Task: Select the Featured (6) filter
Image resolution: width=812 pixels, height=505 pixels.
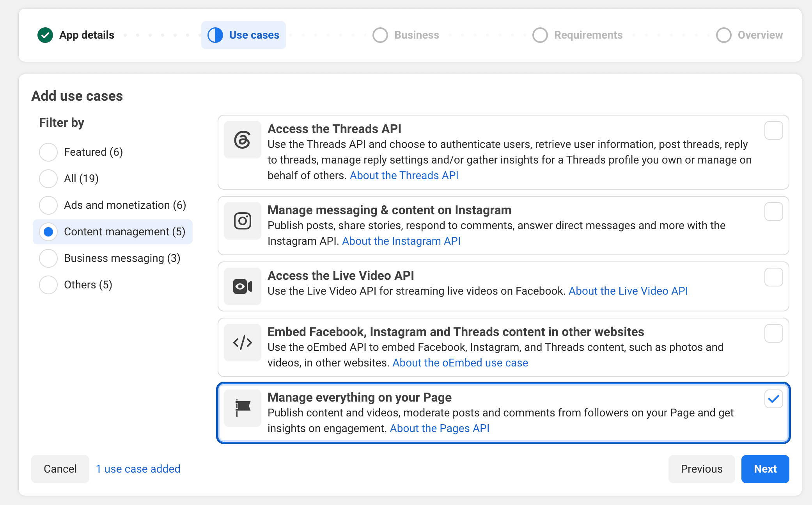Action: pos(81,152)
